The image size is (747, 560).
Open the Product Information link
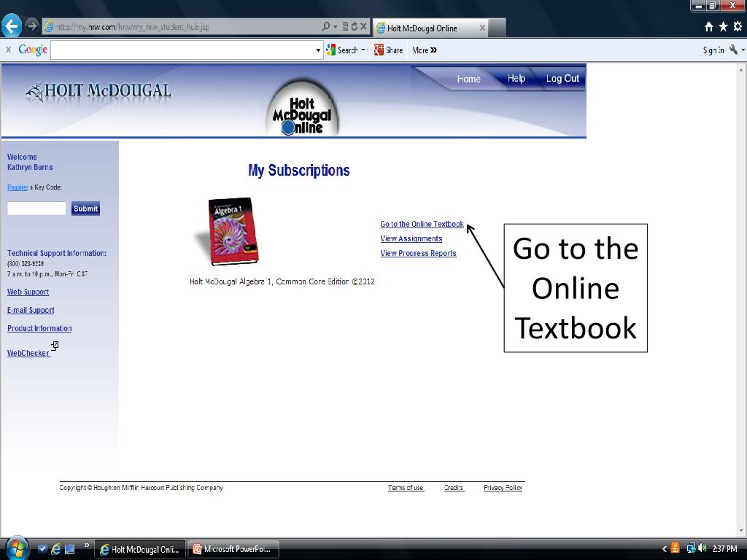[x=39, y=328]
